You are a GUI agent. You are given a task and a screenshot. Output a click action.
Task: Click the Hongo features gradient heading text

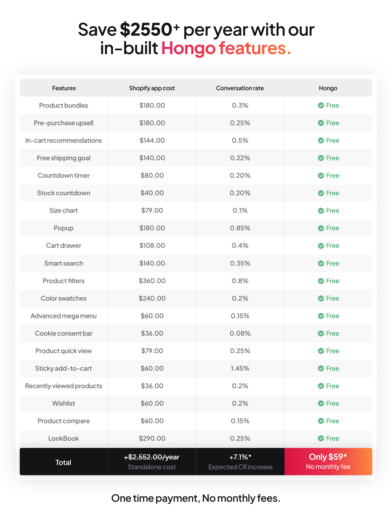tap(226, 48)
